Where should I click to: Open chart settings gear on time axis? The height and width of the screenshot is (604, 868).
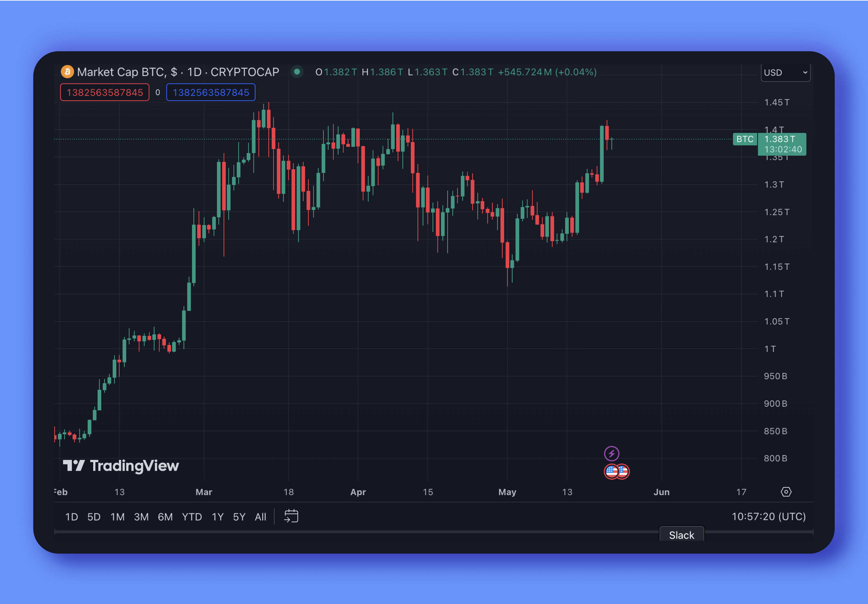point(786,492)
